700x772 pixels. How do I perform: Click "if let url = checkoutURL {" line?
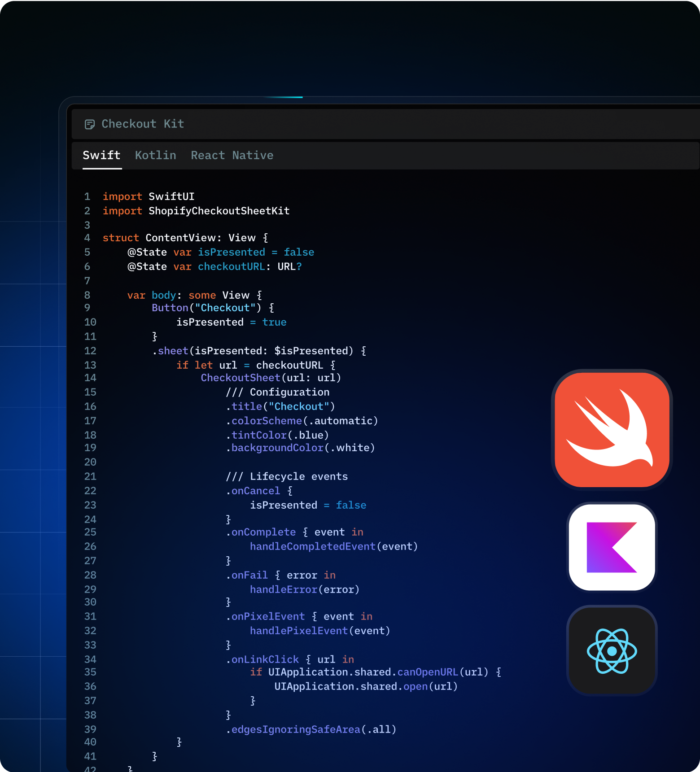click(x=256, y=365)
